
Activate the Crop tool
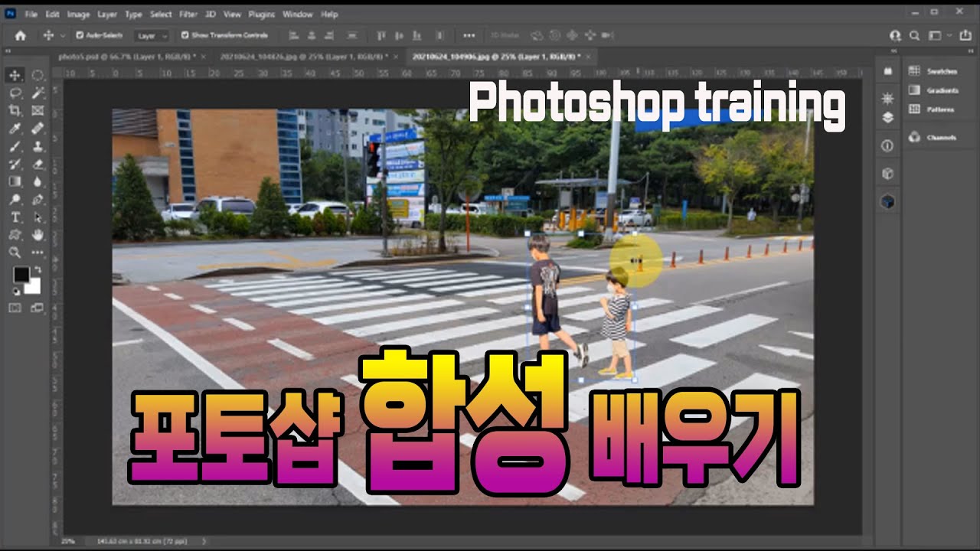[x=15, y=110]
